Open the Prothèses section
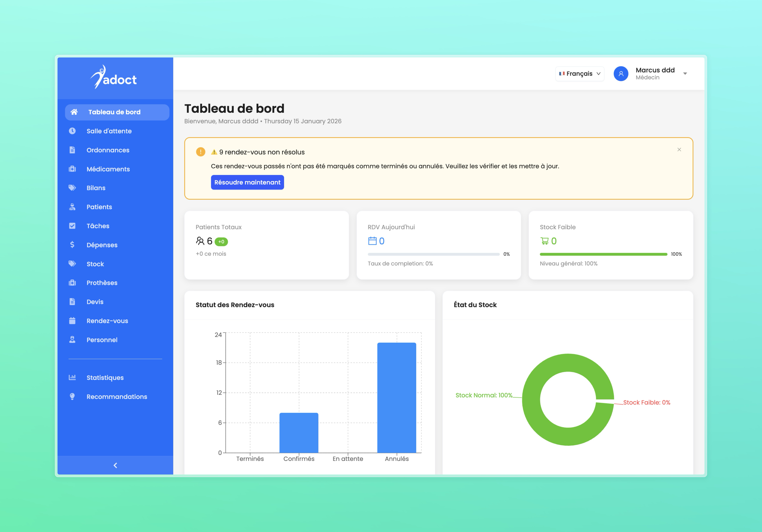Screen dimensions: 762x532 point(73,283)
